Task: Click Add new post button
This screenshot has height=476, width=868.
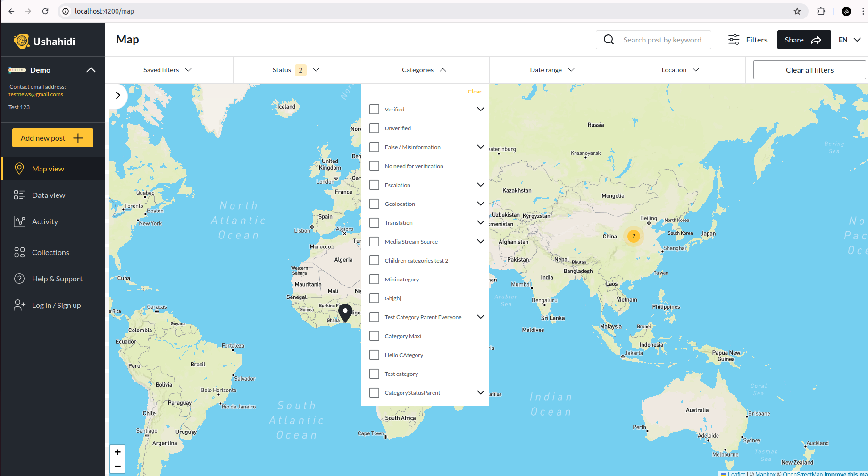Action: pos(53,138)
